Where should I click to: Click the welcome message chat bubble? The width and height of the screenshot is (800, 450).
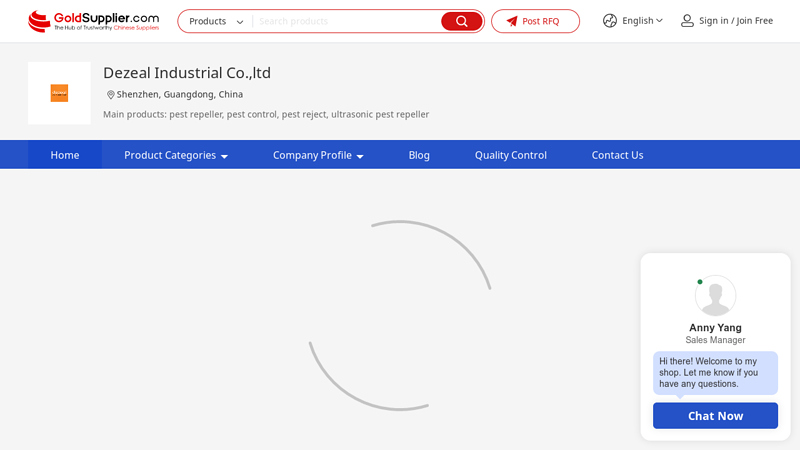tap(715, 373)
